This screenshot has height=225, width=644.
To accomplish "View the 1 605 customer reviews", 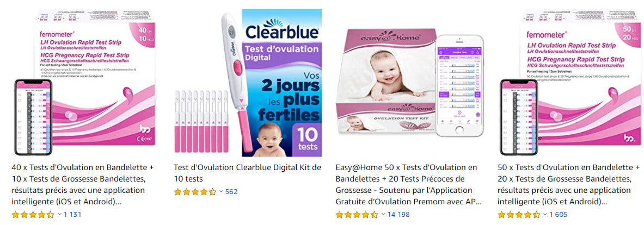I will click(559, 215).
